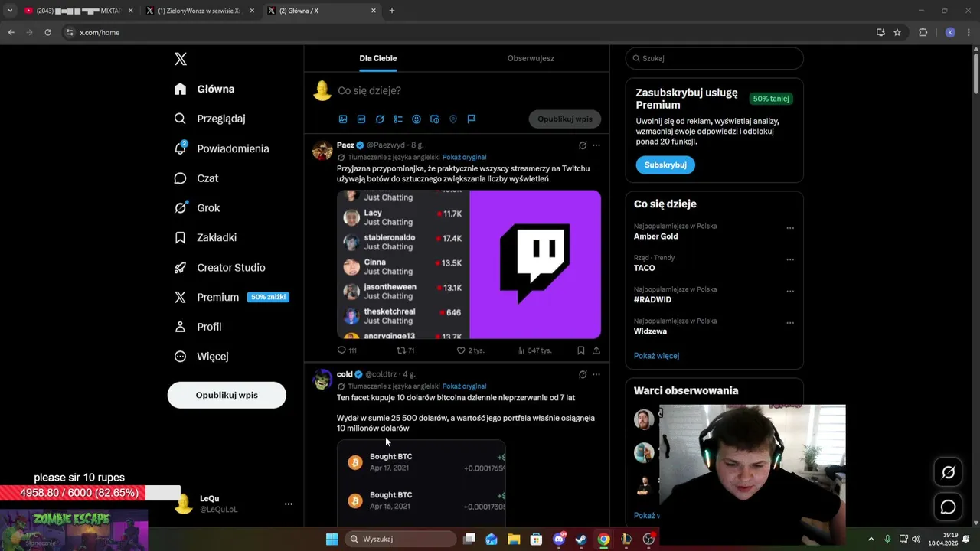
Task: Open Główna home from sidebar
Action: click(204, 89)
